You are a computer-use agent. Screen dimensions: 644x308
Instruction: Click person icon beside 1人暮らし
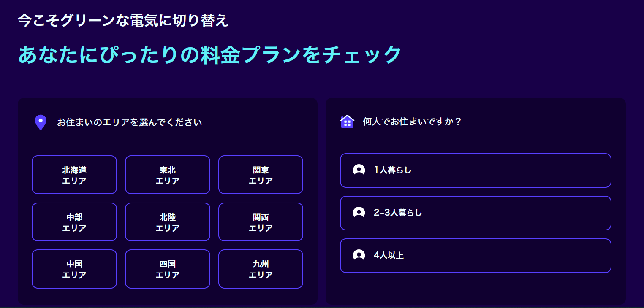pyautogui.click(x=359, y=170)
